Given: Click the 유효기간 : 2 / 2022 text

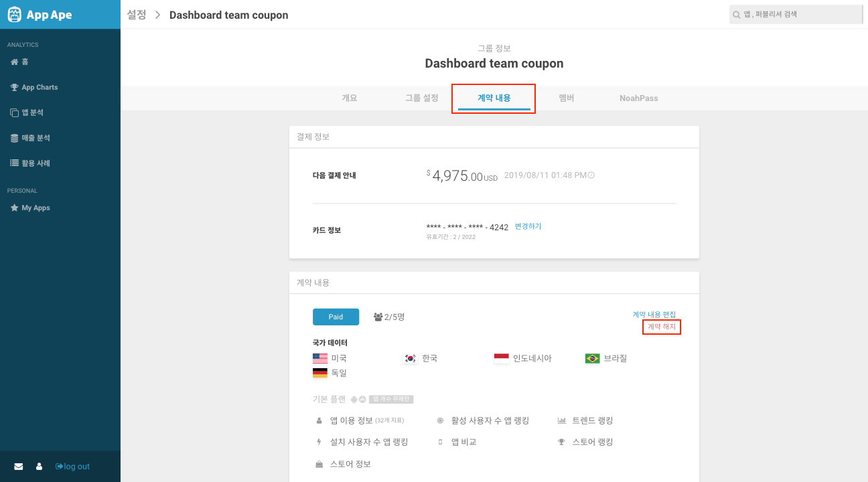Looking at the screenshot, I should click(451, 237).
